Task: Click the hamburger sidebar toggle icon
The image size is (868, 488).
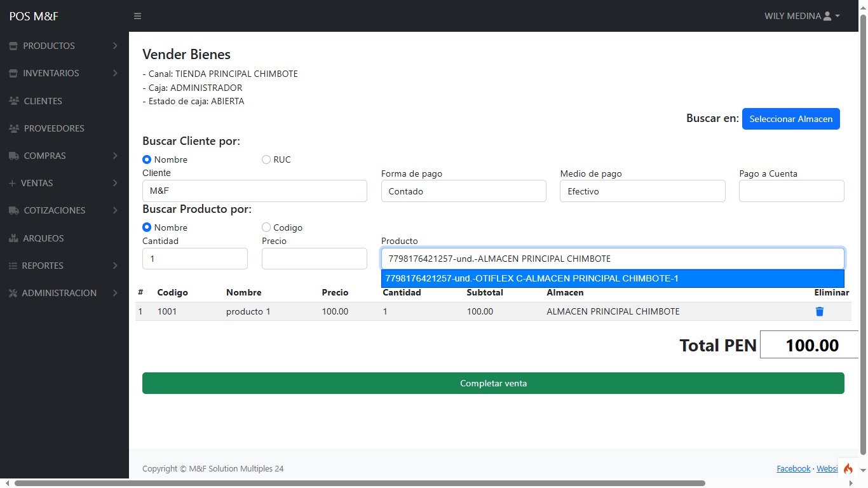Action: point(137,16)
